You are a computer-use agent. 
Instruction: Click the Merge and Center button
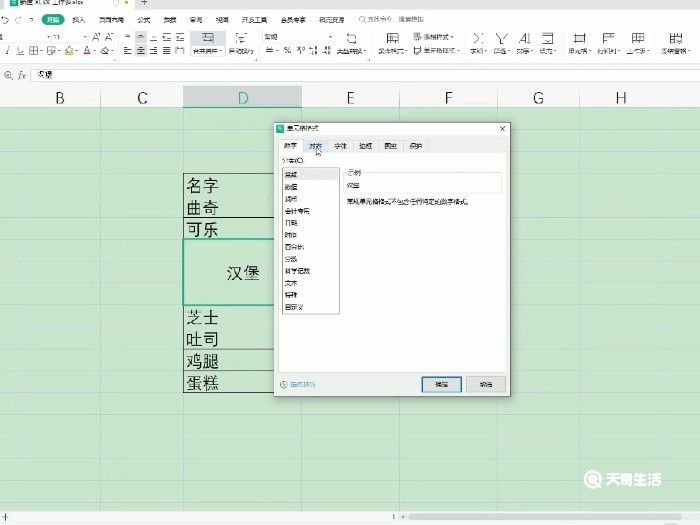point(208,43)
